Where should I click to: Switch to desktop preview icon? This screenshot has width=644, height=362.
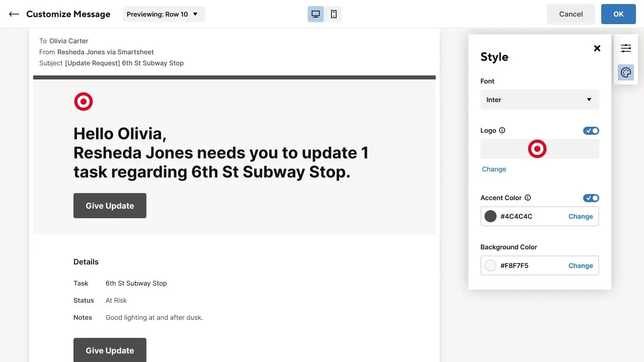(316, 14)
